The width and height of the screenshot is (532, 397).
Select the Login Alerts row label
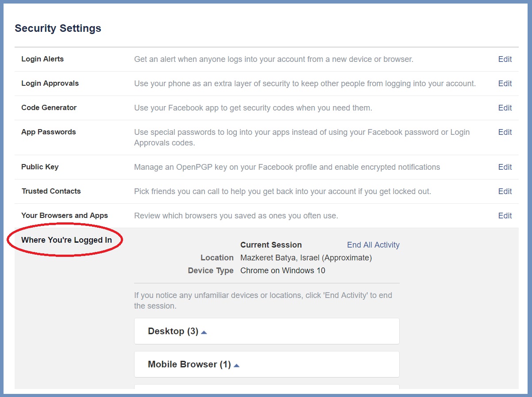click(42, 59)
